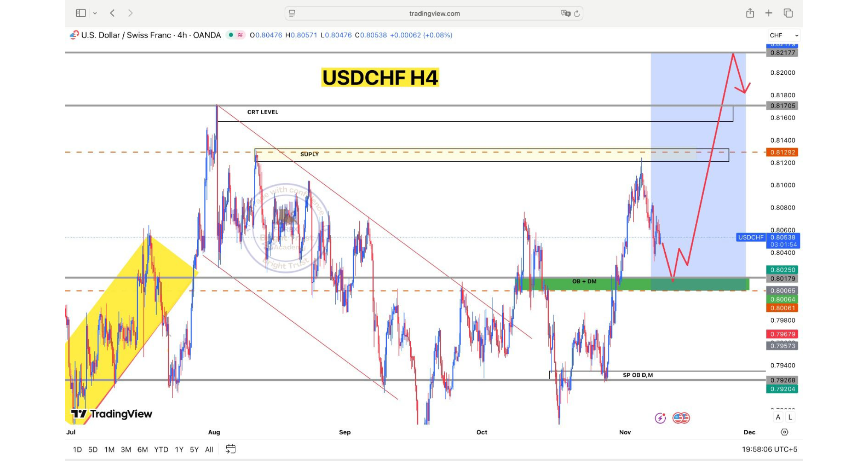The width and height of the screenshot is (868, 461).
Task: Toggle auto scale with A button
Action: (x=778, y=417)
